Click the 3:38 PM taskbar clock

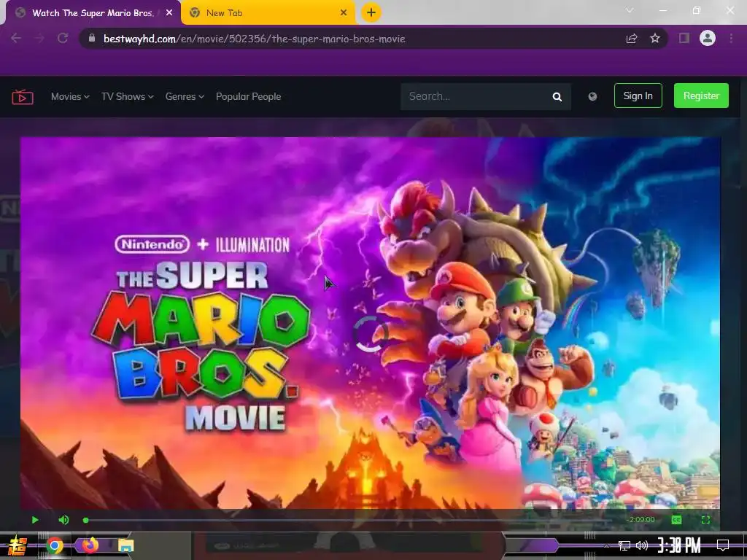tap(679, 545)
